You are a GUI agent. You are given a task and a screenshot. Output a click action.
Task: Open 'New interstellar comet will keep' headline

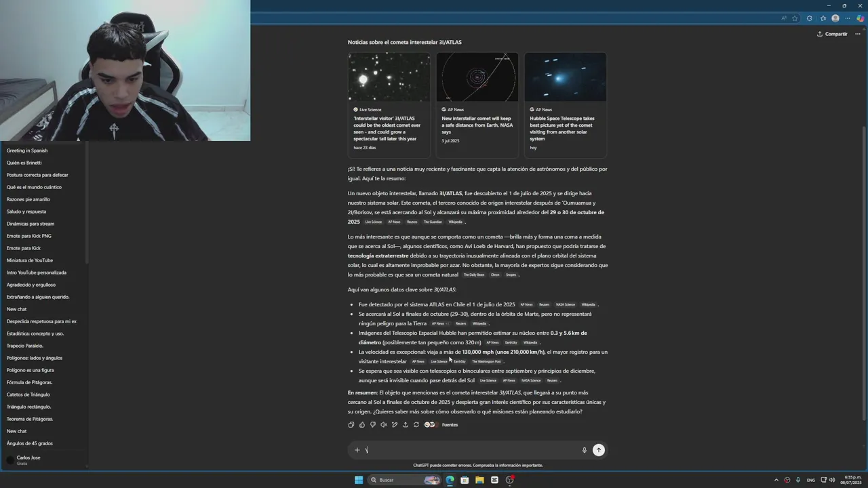coord(477,125)
